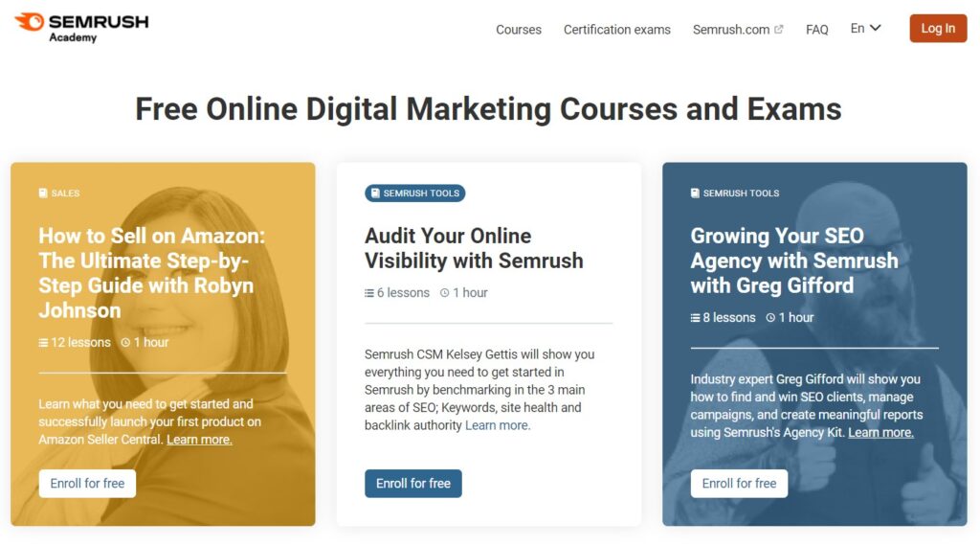This screenshot has width=980, height=546.
Task: Click the SEMRUSH TOOLS tag on Greg Gifford card
Action: pyautogui.click(x=735, y=193)
